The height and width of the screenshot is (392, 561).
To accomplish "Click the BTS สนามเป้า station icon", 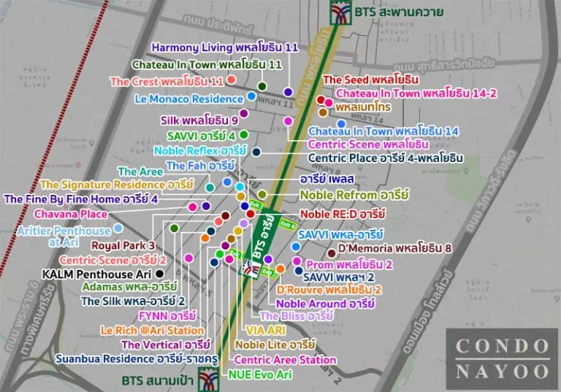I will 209,379.
